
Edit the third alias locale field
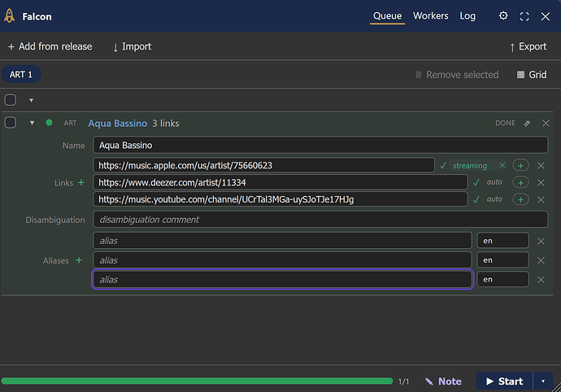502,280
